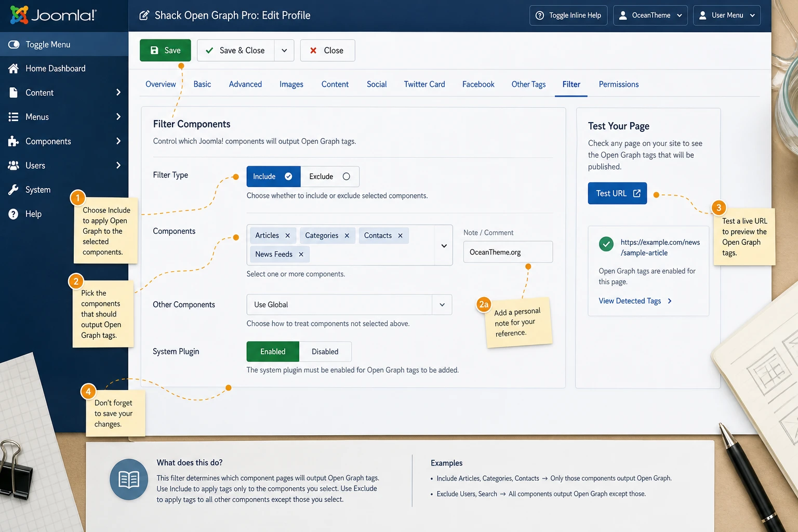The height and width of the screenshot is (532, 798).
Task: Select the Include filter type option
Action: tap(273, 177)
